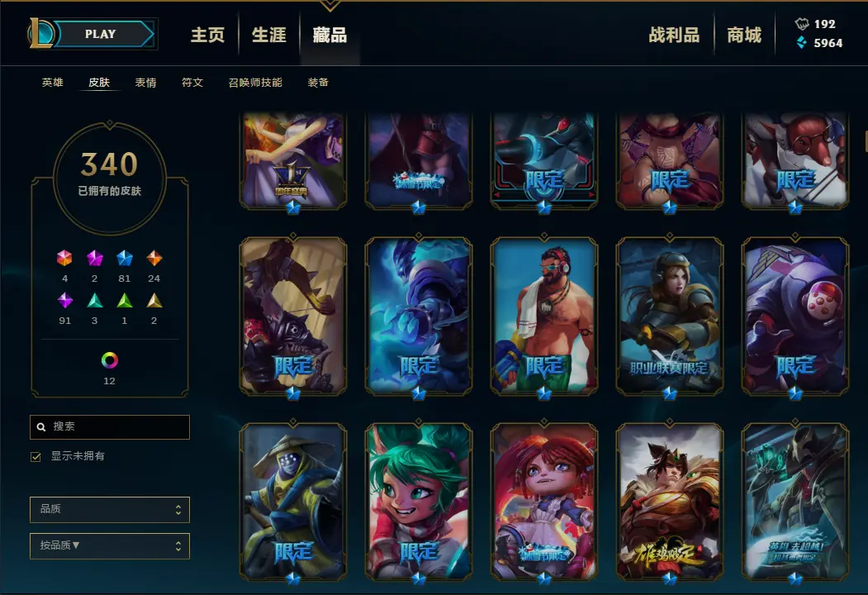Switch to the 英雄 tab
The width and height of the screenshot is (868, 595).
click(53, 83)
